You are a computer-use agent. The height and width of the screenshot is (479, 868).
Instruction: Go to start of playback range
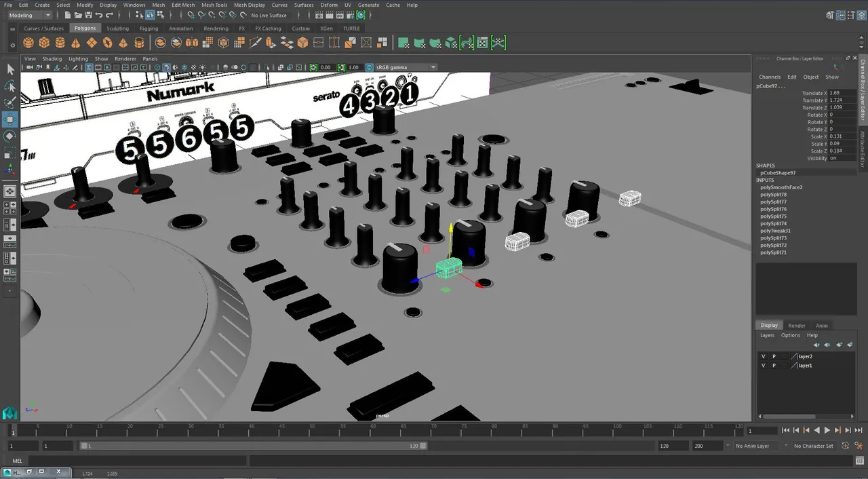click(x=786, y=430)
